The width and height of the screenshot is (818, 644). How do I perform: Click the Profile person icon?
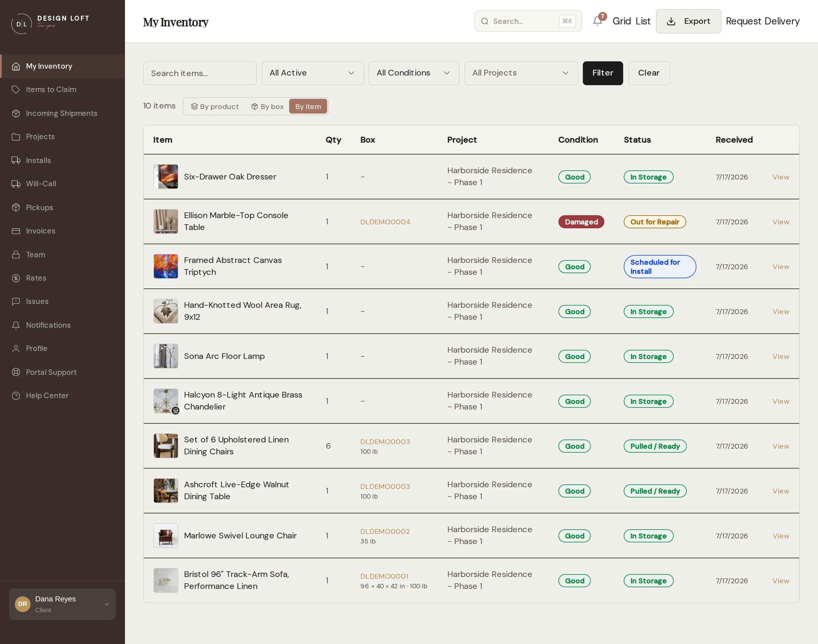[16, 348]
